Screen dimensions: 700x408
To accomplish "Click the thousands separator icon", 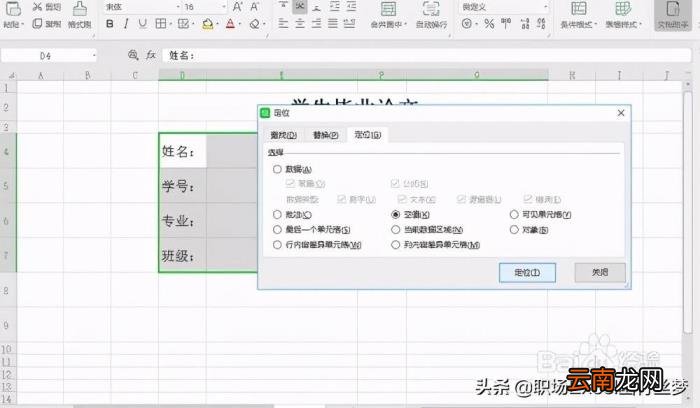I will pos(506,24).
